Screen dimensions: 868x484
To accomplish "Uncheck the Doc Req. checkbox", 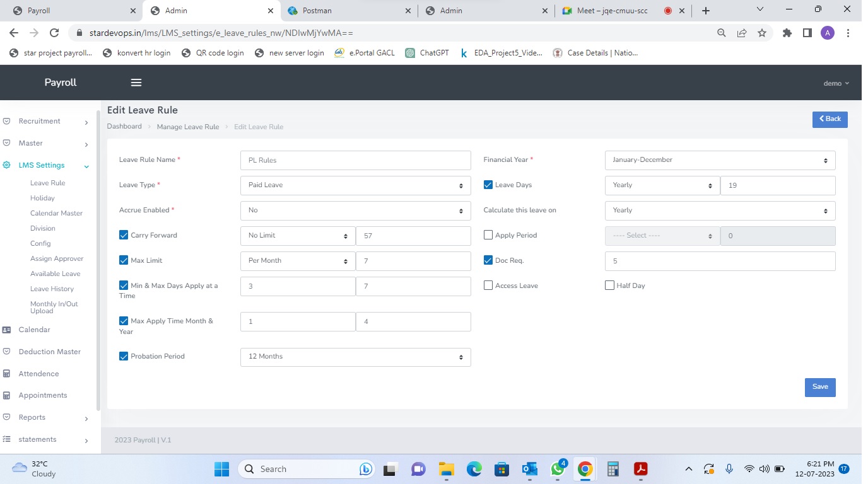I will 488,260.
